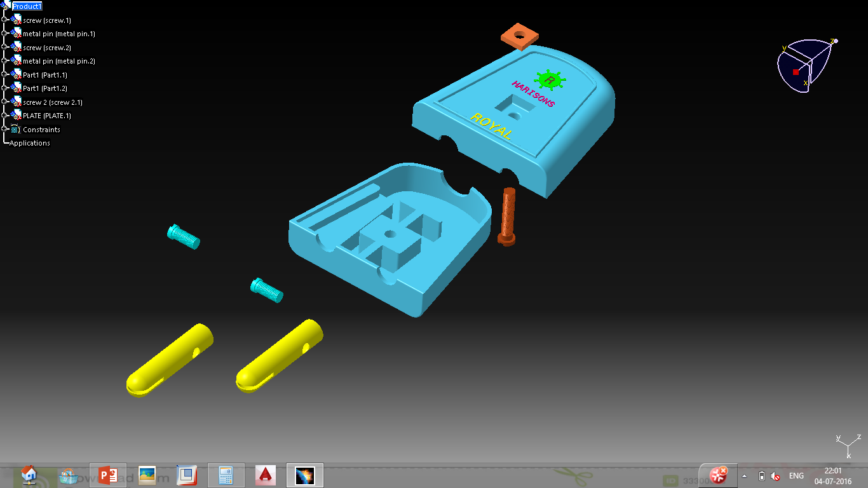Expand the screw (screw.1) tree node
Screen dimensions: 868x488
click(4, 20)
